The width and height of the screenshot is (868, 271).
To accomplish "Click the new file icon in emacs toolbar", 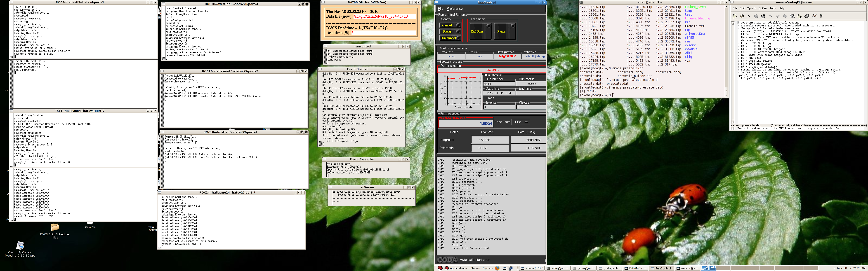I will pyautogui.click(x=734, y=16).
